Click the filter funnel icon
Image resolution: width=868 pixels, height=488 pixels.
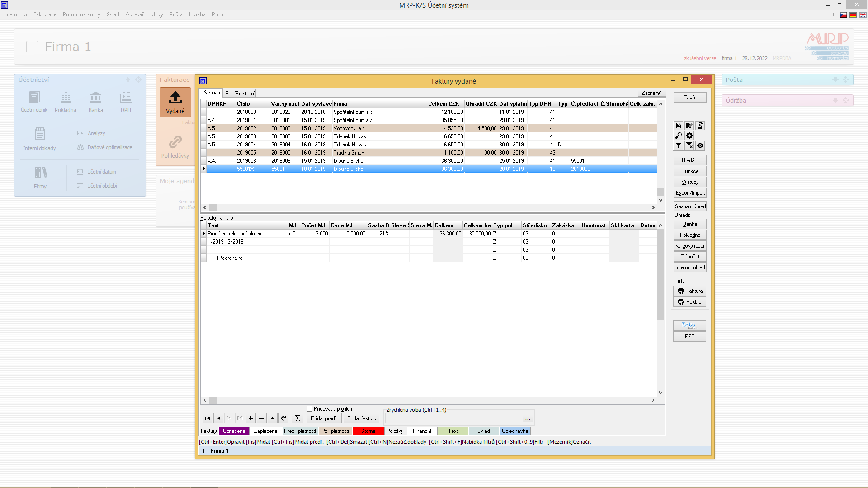[x=678, y=145]
